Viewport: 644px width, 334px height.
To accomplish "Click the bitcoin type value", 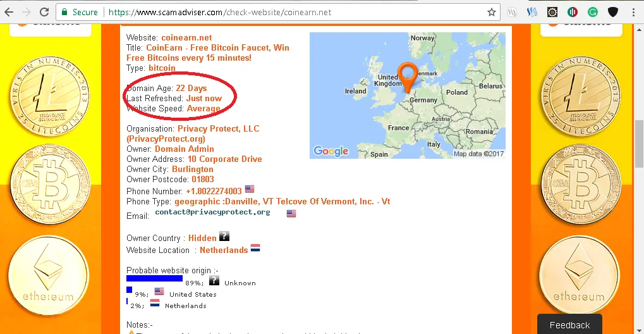I will click(x=162, y=68).
